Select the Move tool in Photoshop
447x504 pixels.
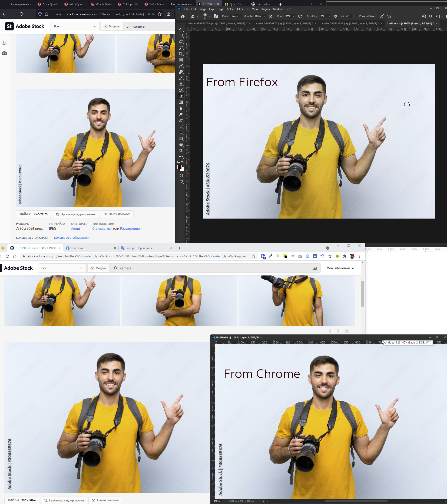pos(181,30)
